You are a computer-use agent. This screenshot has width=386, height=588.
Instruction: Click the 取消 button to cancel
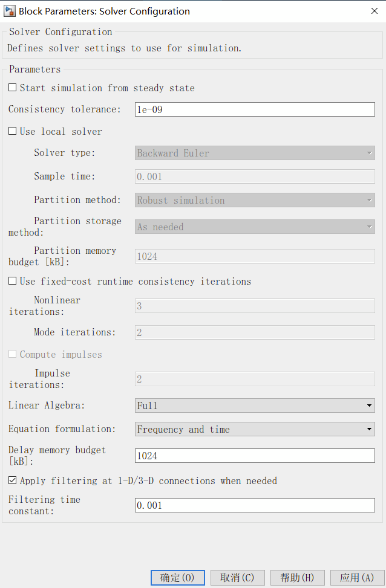tap(237, 577)
